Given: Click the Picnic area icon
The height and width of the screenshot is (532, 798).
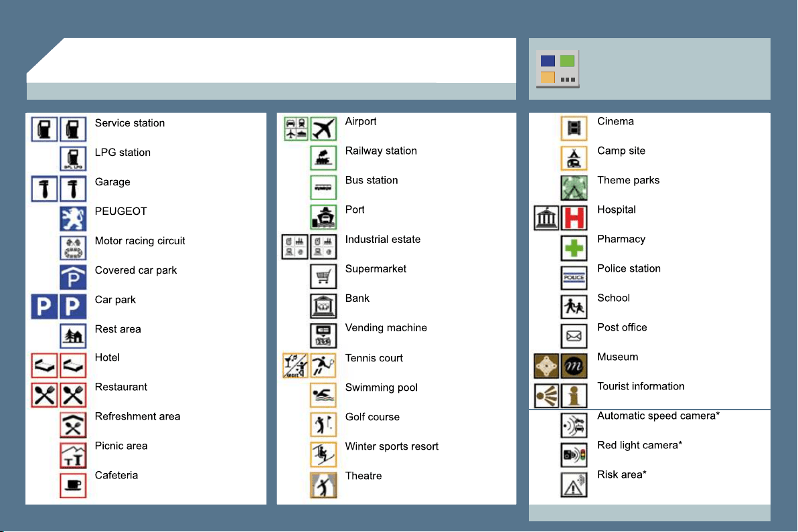Looking at the screenshot, I should pyautogui.click(x=73, y=455).
